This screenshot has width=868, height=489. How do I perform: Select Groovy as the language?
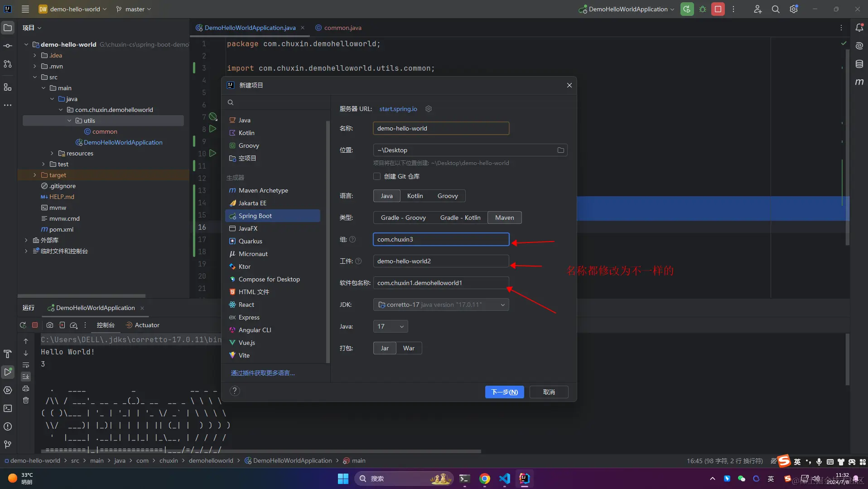point(448,196)
